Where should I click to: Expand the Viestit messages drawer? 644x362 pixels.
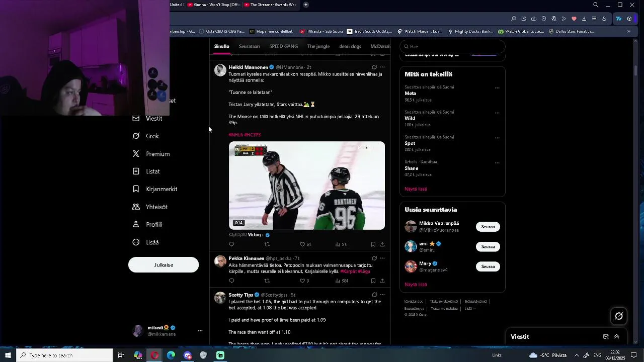(x=617, y=337)
